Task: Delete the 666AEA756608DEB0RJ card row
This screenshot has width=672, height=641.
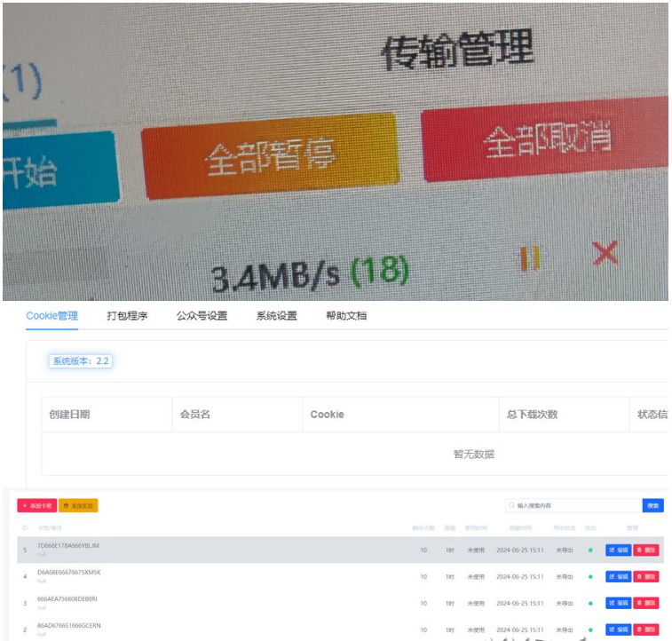Action: coord(646,603)
